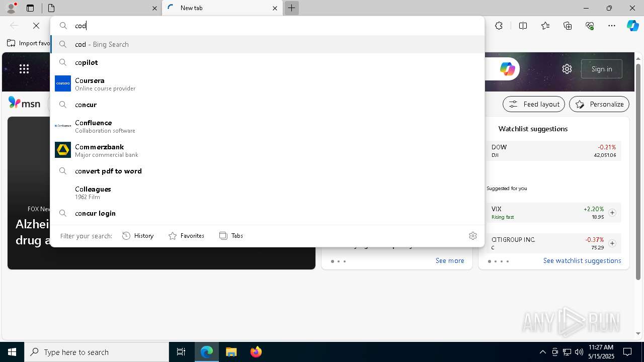Click the Copilot logo on the search bar
This screenshot has width=644, height=362.
click(507, 69)
